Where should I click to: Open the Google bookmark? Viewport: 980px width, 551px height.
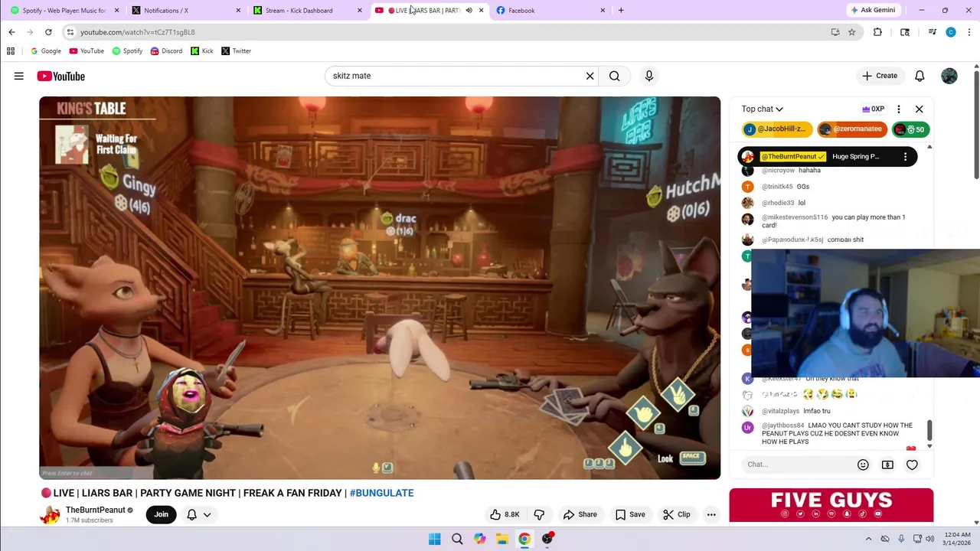(46, 51)
